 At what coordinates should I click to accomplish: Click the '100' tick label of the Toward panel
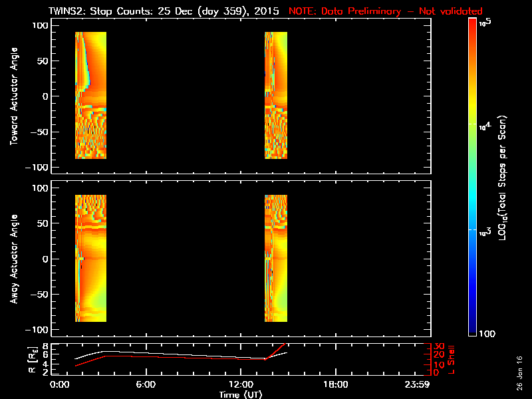tap(40, 25)
